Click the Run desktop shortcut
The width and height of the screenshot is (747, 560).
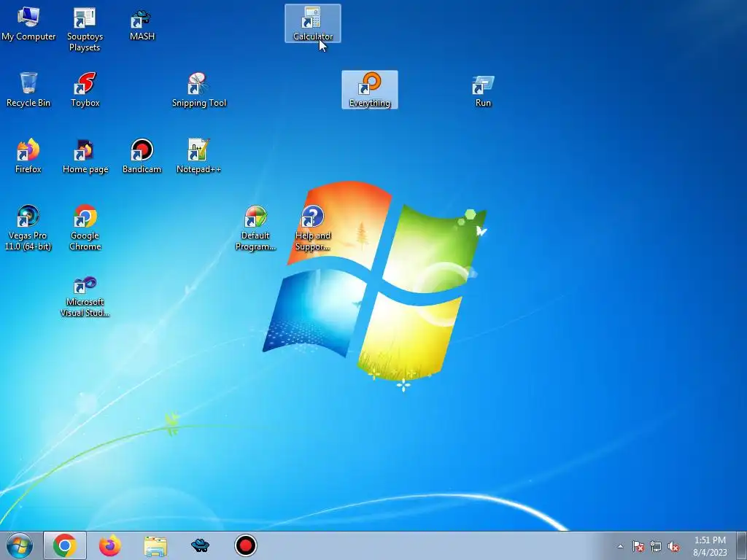[x=483, y=90]
